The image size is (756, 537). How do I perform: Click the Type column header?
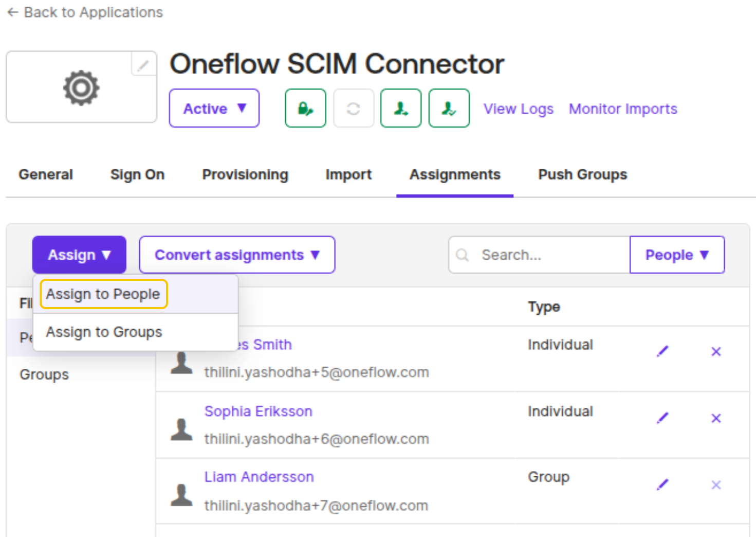pyautogui.click(x=544, y=307)
